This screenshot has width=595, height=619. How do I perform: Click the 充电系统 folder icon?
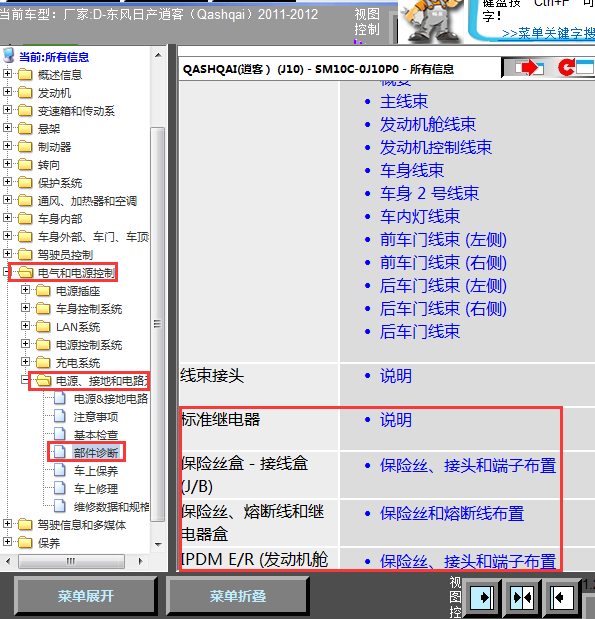point(43,362)
